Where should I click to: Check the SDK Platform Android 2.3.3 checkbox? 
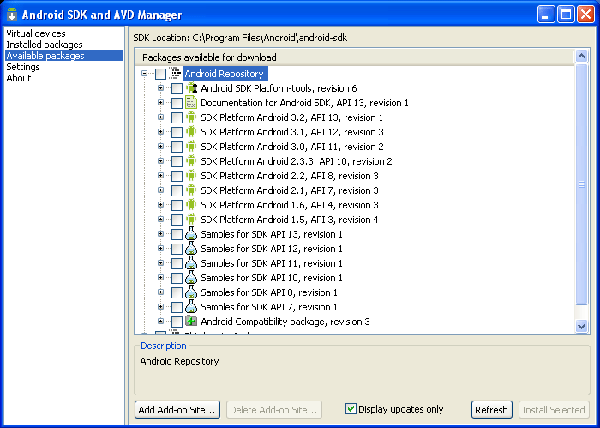177,161
